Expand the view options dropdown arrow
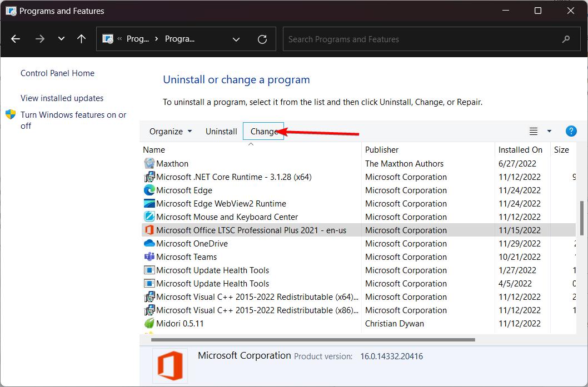588x387 pixels. (x=549, y=132)
